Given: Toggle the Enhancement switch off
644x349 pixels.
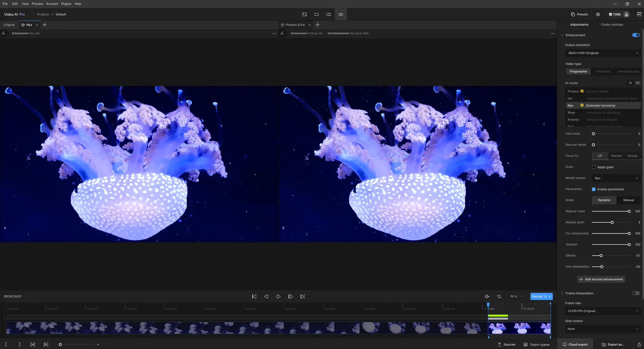Looking at the screenshot, I should (x=636, y=35).
